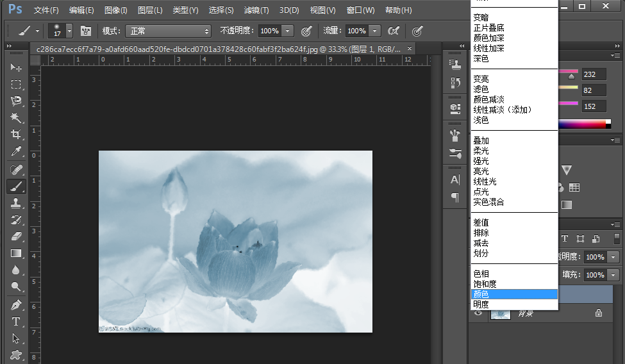The image size is (625, 364).
Task: Toggle visibility of the 背景 layer
Action: coord(479,313)
